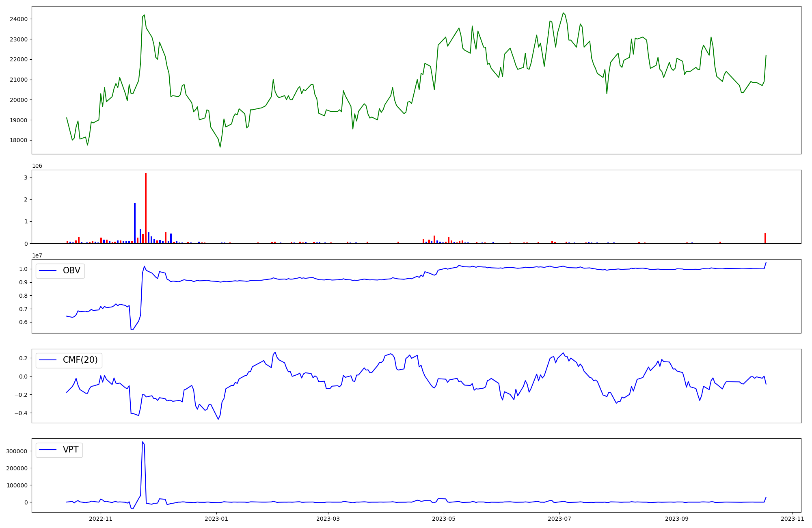Select the 2022-11 x-axis date label
The image size is (812, 528).
tap(100, 519)
